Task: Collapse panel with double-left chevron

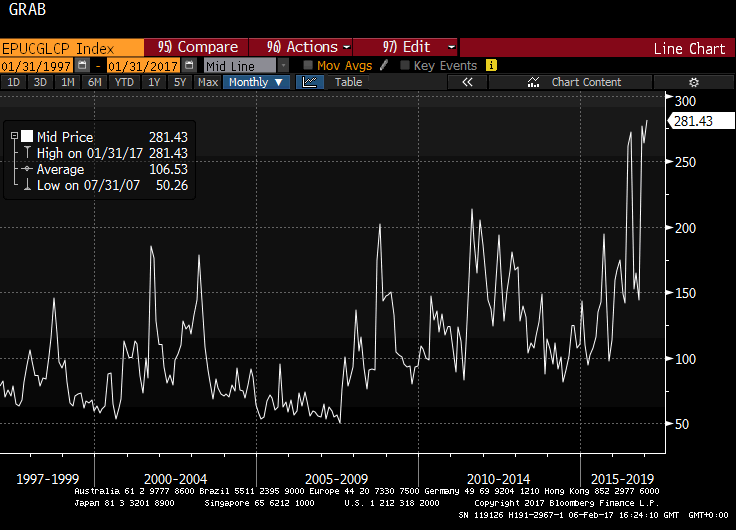Action: [467, 82]
